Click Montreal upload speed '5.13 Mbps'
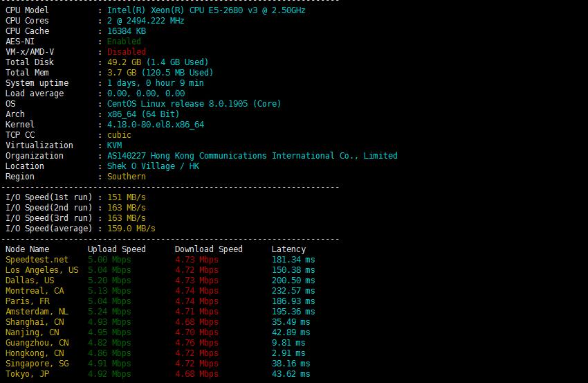Image resolution: width=588 pixels, height=383 pixels. click(x=109, y=291)
